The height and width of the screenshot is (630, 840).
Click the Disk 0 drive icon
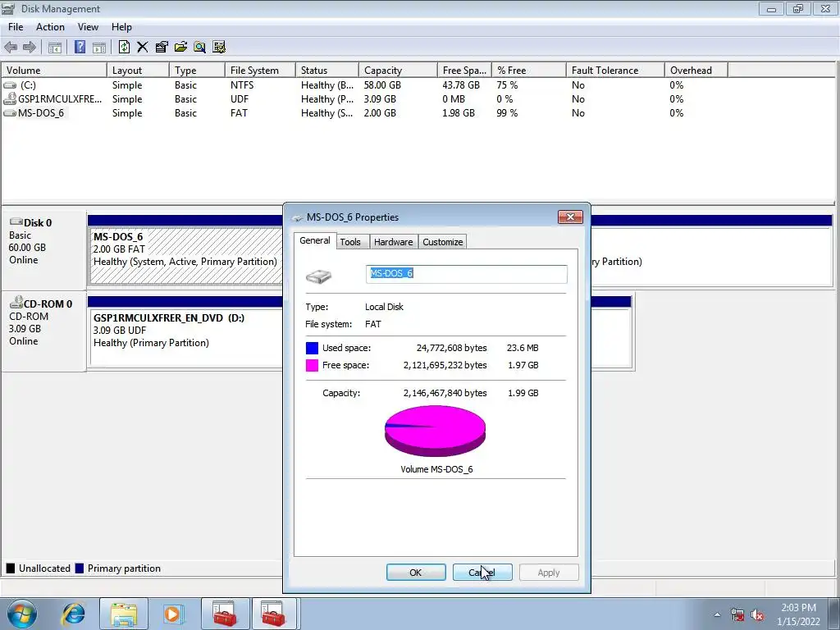[x=16, y=221]
